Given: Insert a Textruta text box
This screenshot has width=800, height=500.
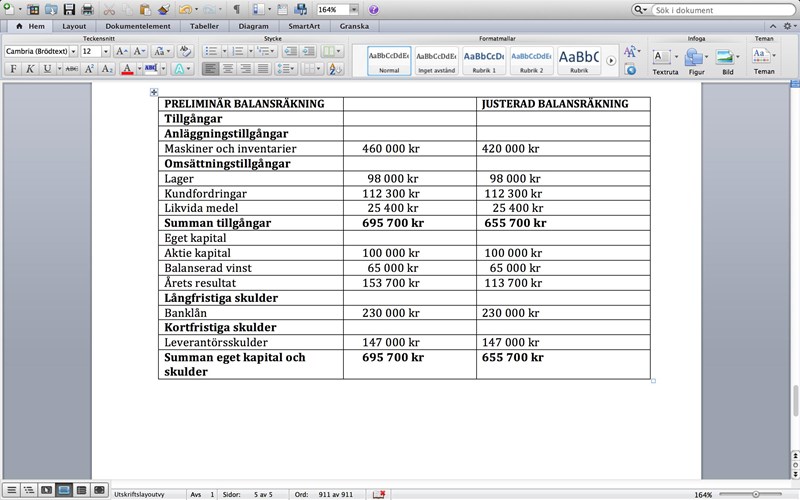Looking at the screenshot, I should [664, 58].
